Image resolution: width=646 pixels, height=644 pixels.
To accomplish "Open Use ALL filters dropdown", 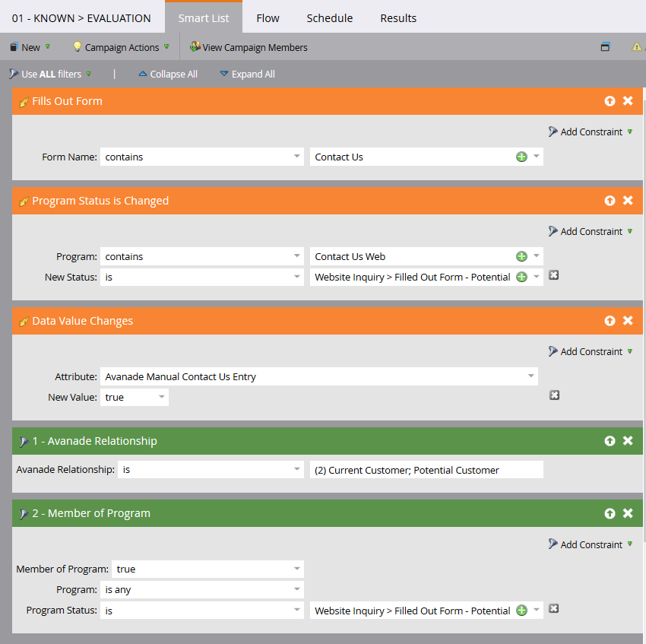I will coord(50,75).
